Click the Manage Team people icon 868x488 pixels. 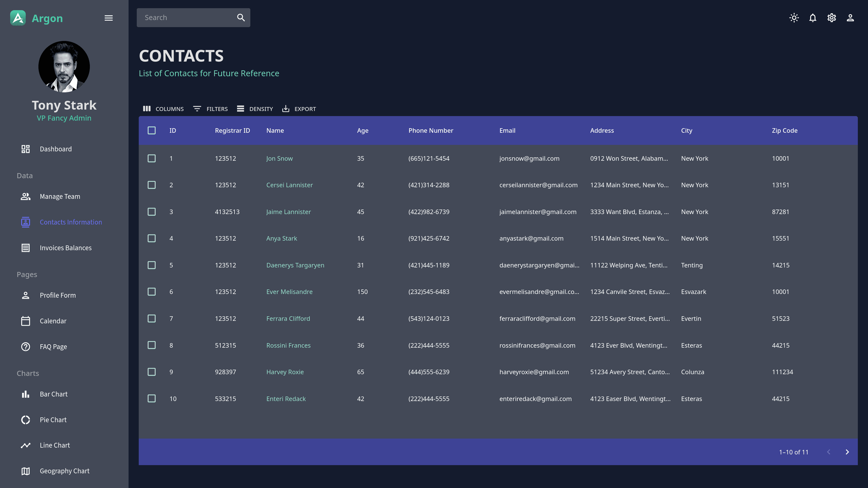click(26, 196)
